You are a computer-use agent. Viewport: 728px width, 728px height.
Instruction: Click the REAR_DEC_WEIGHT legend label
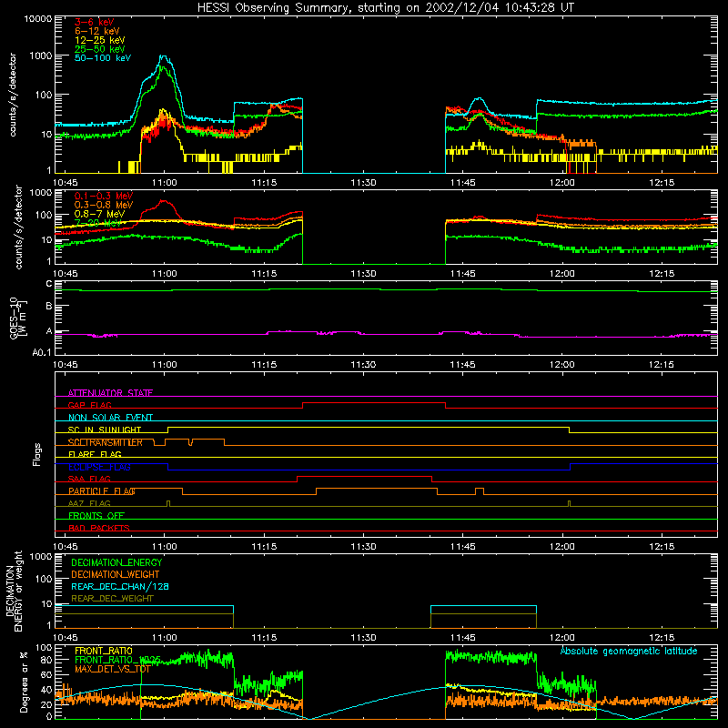[x=112, y=599]
